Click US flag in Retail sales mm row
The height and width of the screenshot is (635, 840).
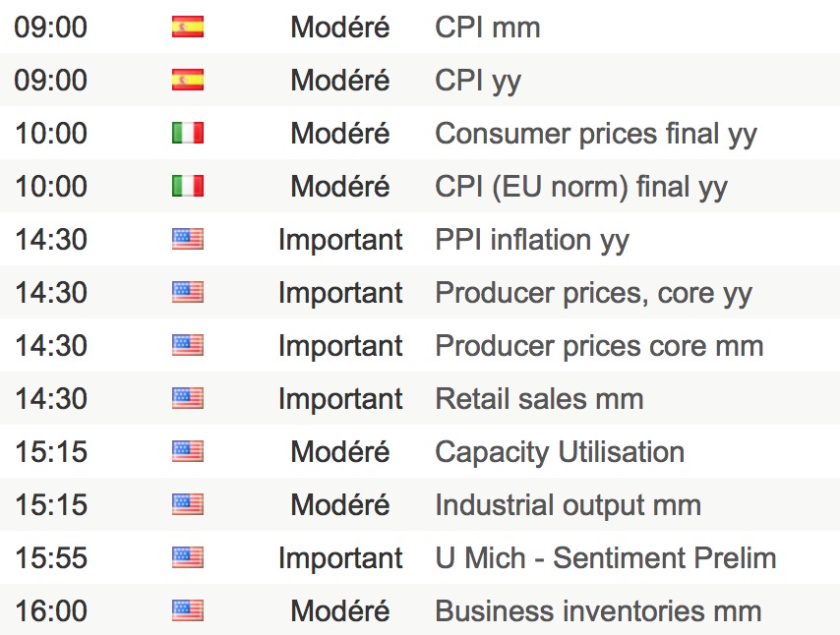pyautogui.click(x=187, y=398)
